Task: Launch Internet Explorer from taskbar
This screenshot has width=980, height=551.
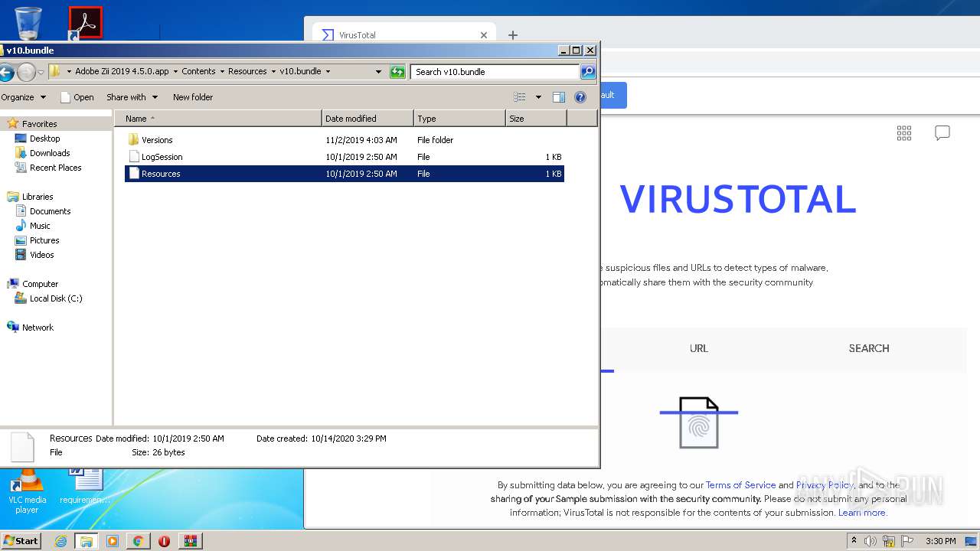Action: 60,541
